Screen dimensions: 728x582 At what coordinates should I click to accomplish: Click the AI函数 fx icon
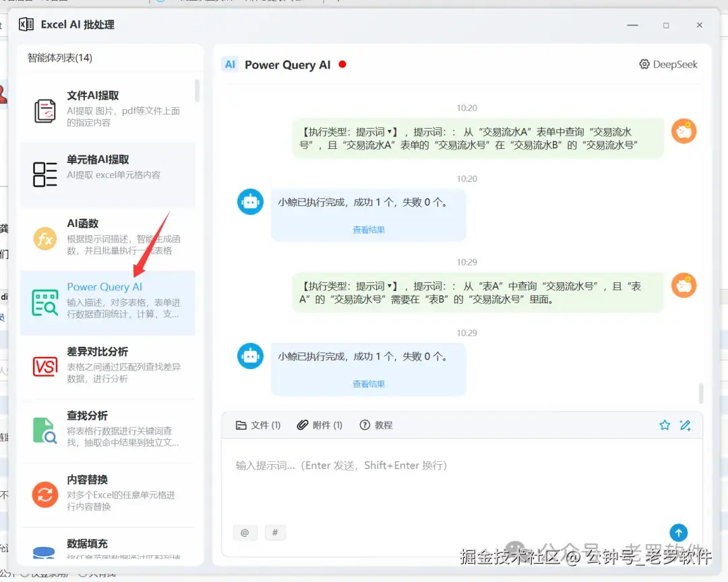45,238
